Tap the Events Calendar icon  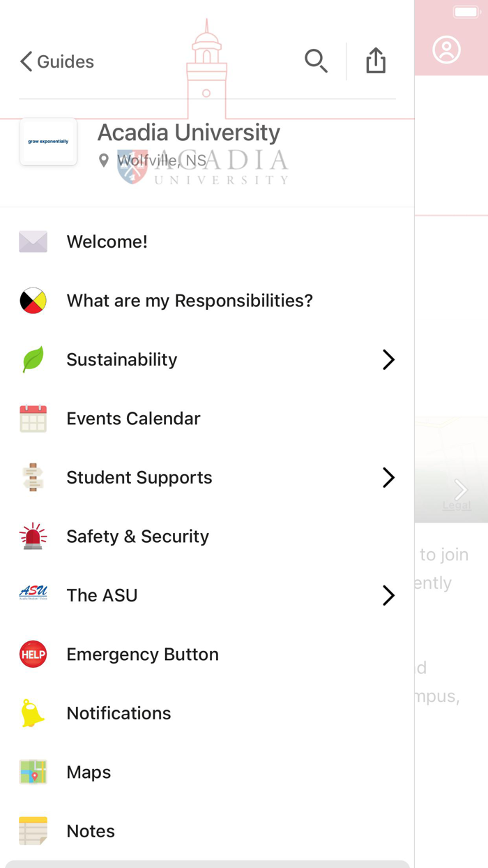click(x=33, y=419)
